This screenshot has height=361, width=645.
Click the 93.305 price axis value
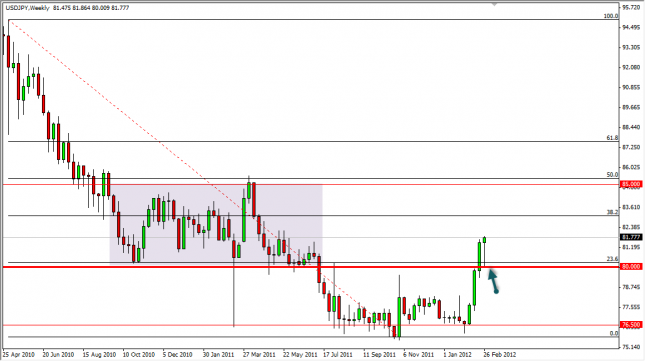point(631,47)
